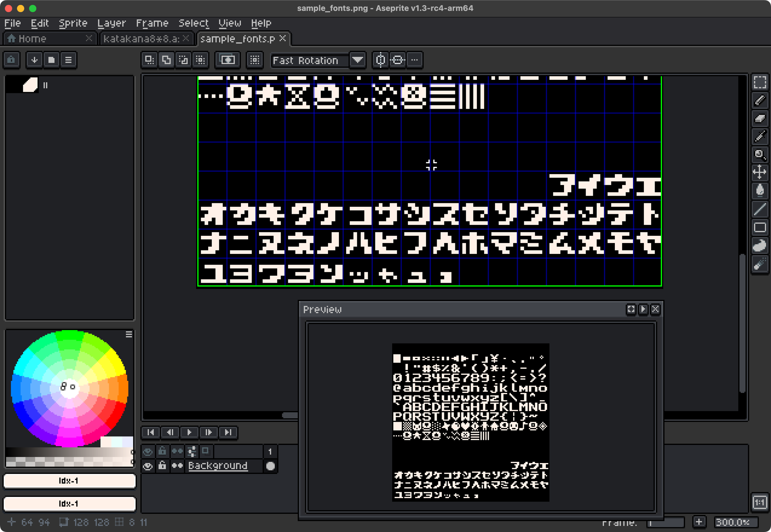This screenshot has width=771, height=532.
Task: Toggle onion skin in timeline header
Action: pos(206,451)
